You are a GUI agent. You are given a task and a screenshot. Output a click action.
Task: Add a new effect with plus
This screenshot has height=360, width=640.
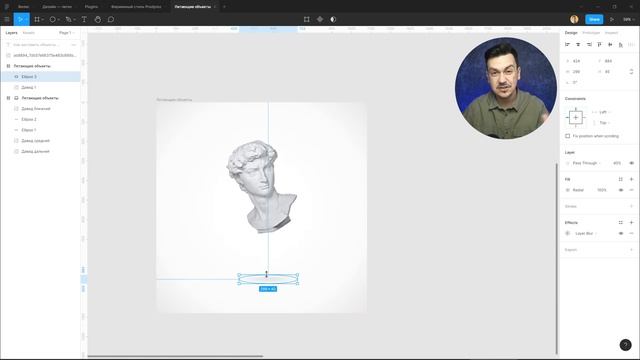click(x=631, y=222)
